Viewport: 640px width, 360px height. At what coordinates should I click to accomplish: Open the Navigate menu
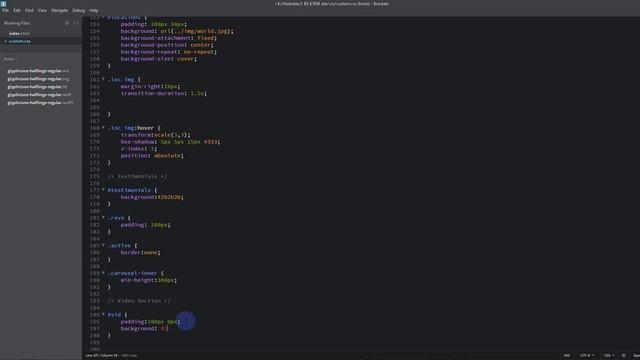(60, 10)
